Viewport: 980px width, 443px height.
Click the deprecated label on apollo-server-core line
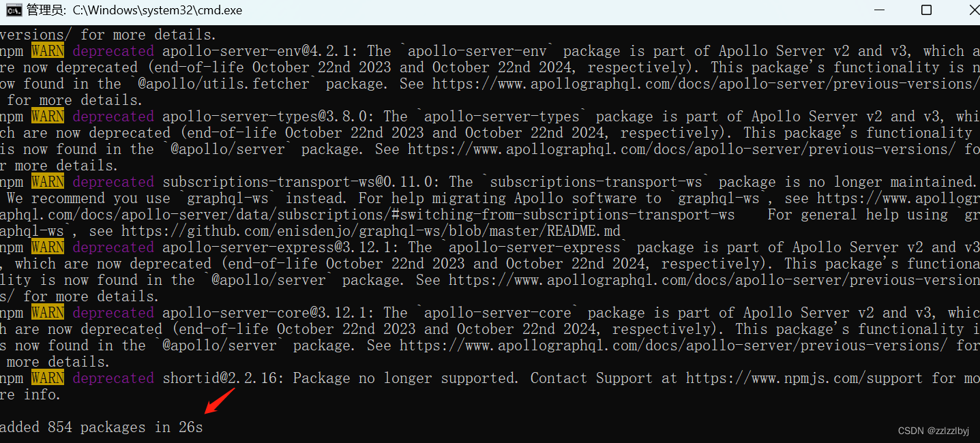point(113,312)
